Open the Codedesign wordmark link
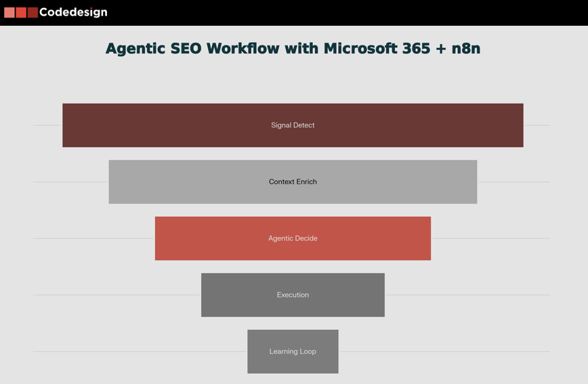588x384 pixels. tap(73, 12)
